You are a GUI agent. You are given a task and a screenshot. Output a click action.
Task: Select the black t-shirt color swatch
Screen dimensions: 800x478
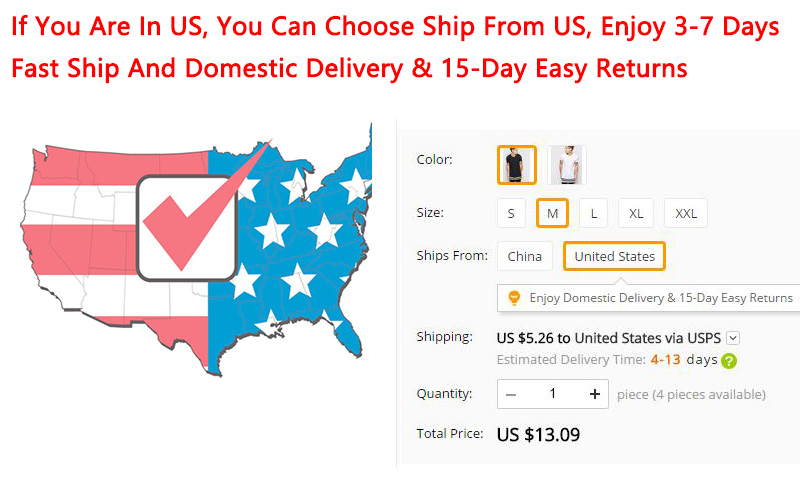(x=517, y=165)
